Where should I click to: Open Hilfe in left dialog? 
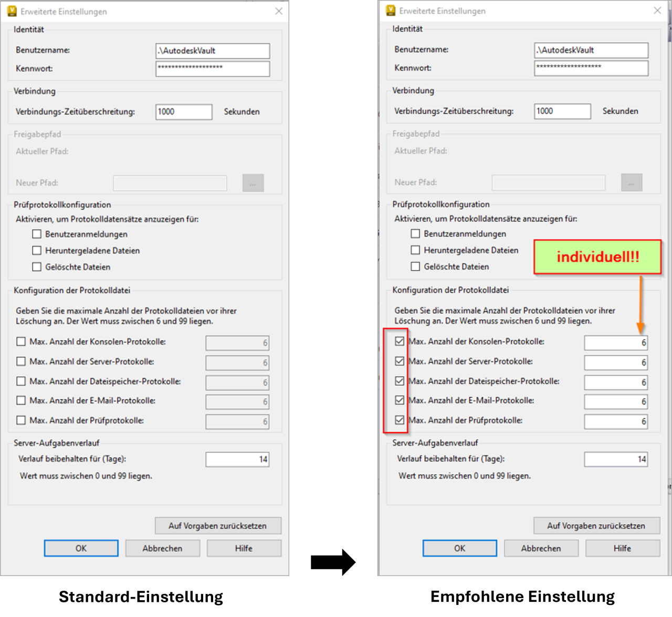point(244,548)
